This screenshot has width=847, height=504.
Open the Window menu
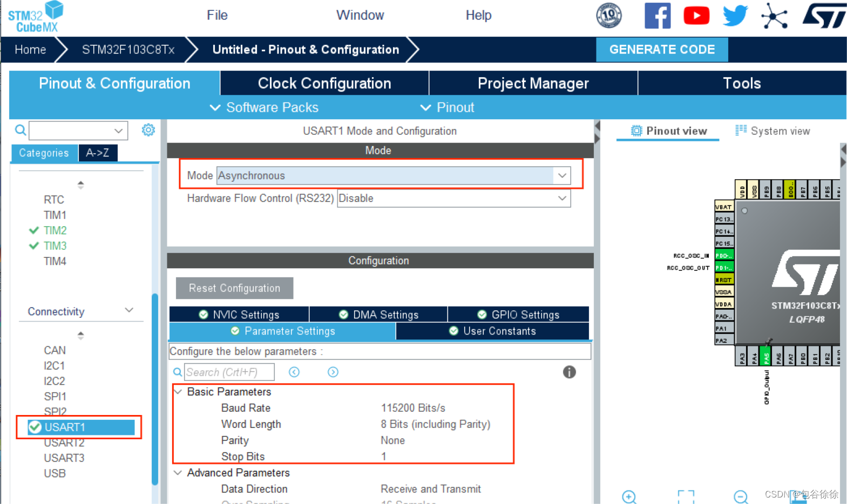360,15
